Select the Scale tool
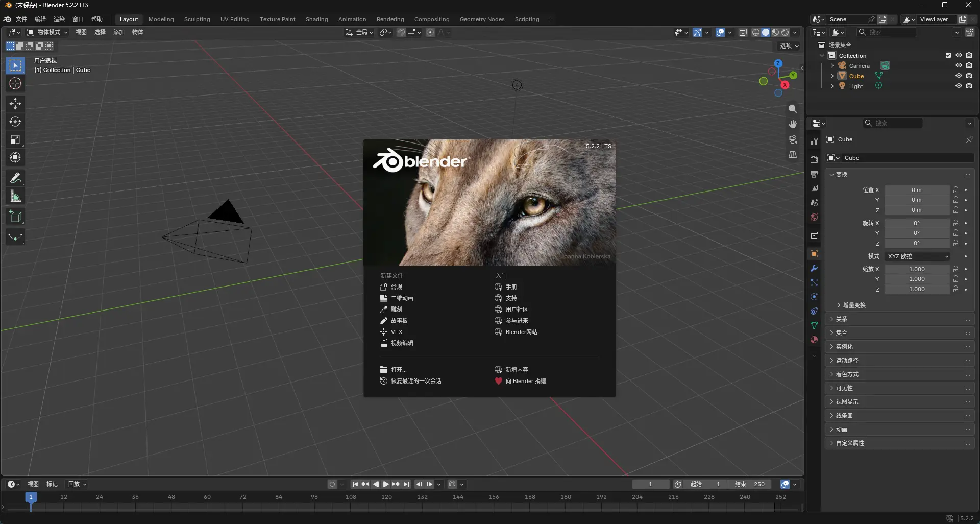This screenshot has width=980, height=524. coord(15,139)
